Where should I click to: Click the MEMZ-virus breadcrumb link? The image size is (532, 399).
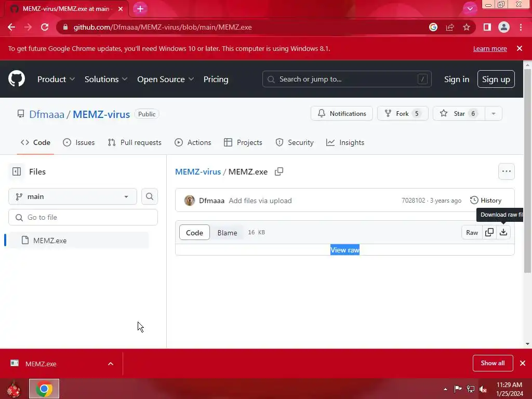pyautogui.click(x=198, y=171)
